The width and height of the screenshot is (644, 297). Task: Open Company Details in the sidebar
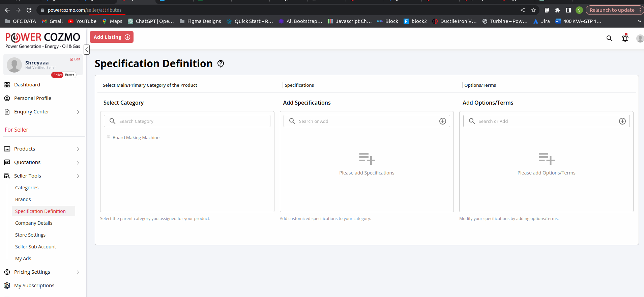coord(34,223)
